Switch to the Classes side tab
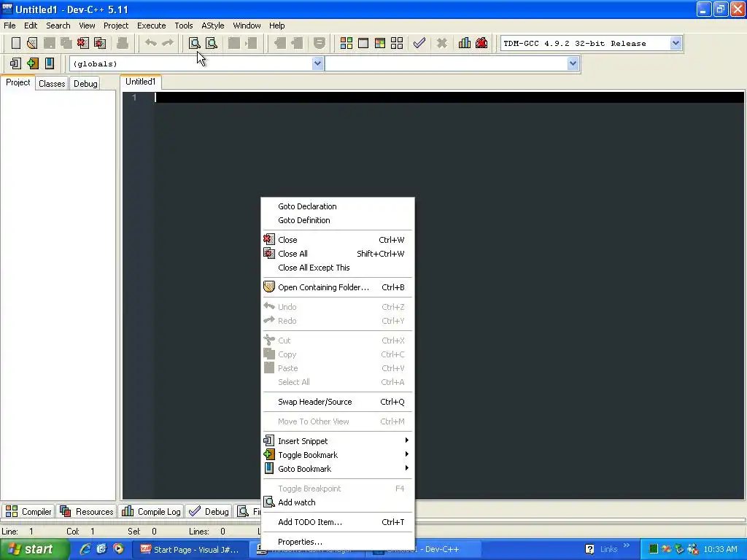This screenshot has height=560, width=747. tap(52, 84)
